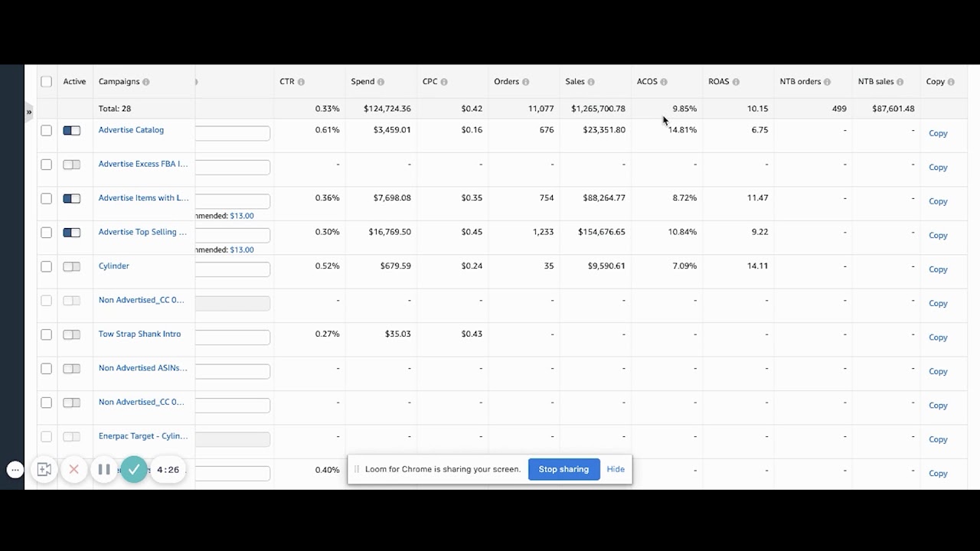Toggle the Enerpac Target campaign switch

pyautogui.click(x=72, y=437)
